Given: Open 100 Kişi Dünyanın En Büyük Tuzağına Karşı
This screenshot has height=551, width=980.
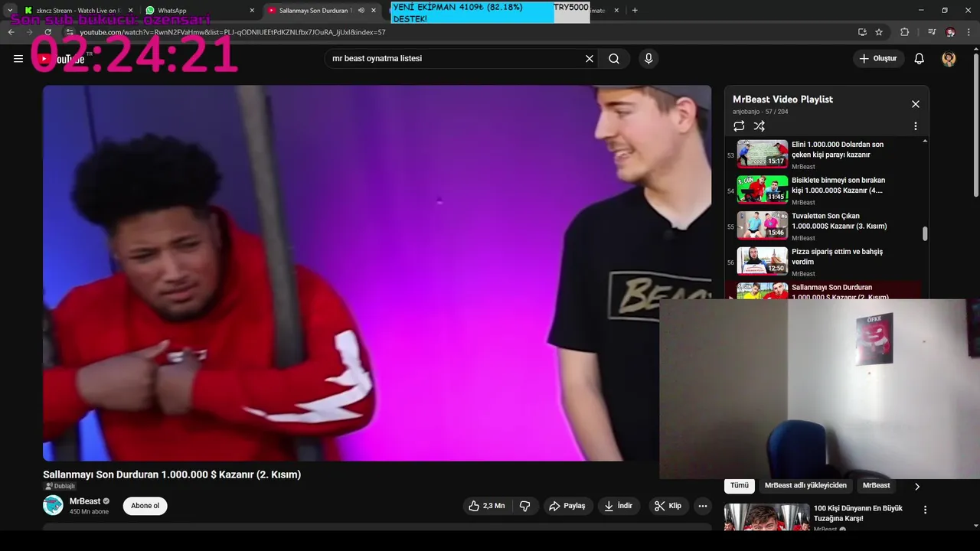Looking at the screenshot, I should click(857, 514).
